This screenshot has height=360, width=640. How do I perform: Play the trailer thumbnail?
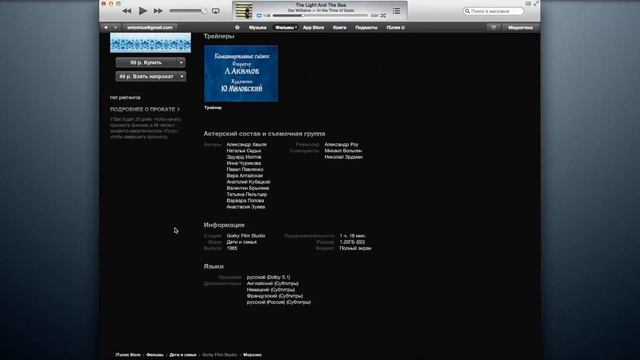(241, 73)
